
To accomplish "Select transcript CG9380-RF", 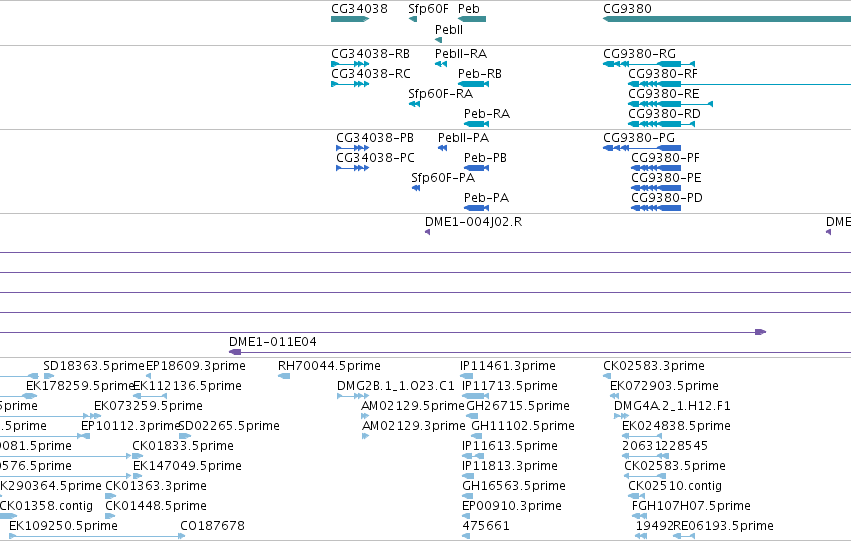I will pyautogui.click(x=663, y=74).
